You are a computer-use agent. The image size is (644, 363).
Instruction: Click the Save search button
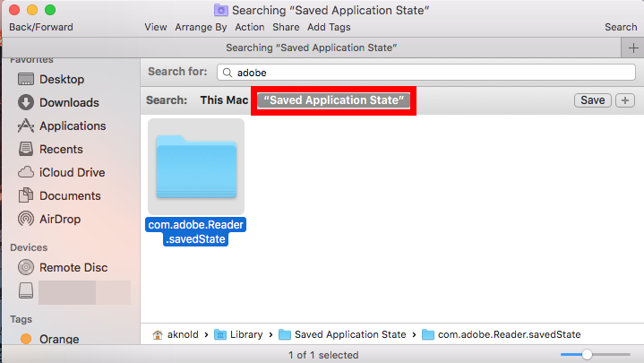click(593, 100)
